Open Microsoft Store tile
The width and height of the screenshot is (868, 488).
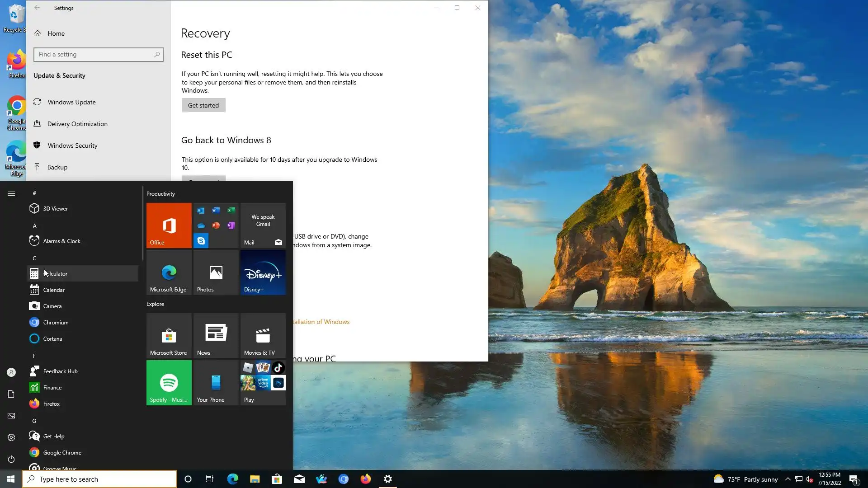pyautogui.click(x=169, y=336)
